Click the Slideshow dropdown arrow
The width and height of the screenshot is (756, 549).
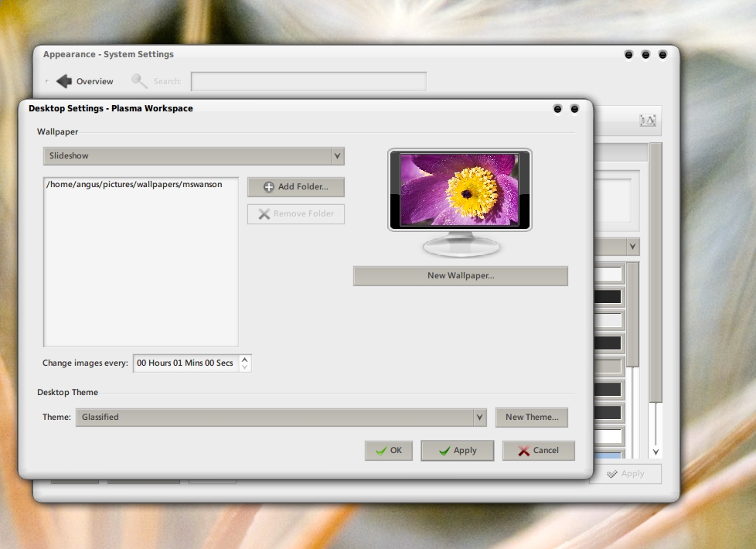pyautogui.click(x=338, y=156)
